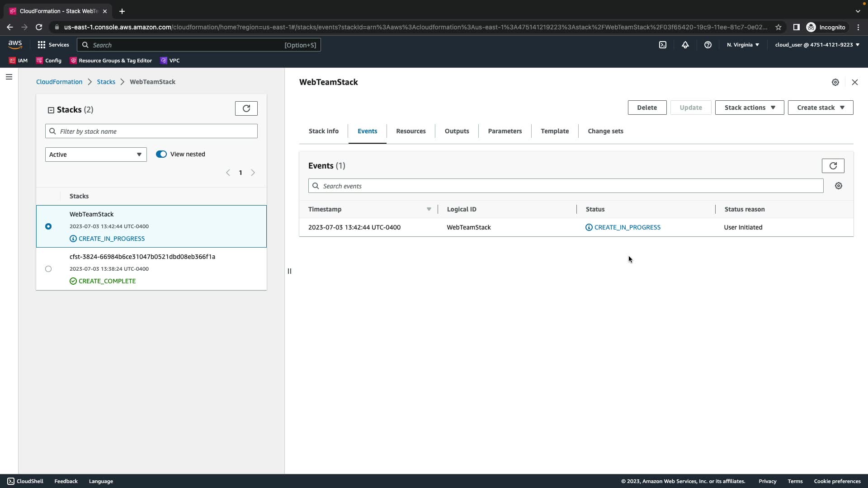This screenshot has width=868, height=488.
Task: Open the N. Virginia region selector
Action: tap(743, 45)
